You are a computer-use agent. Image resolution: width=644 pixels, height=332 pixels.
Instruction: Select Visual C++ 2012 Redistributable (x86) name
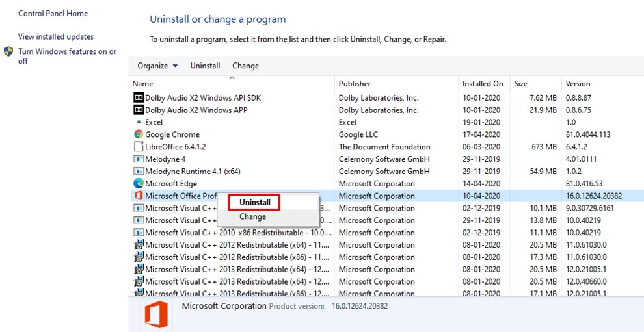pos(237,257)
